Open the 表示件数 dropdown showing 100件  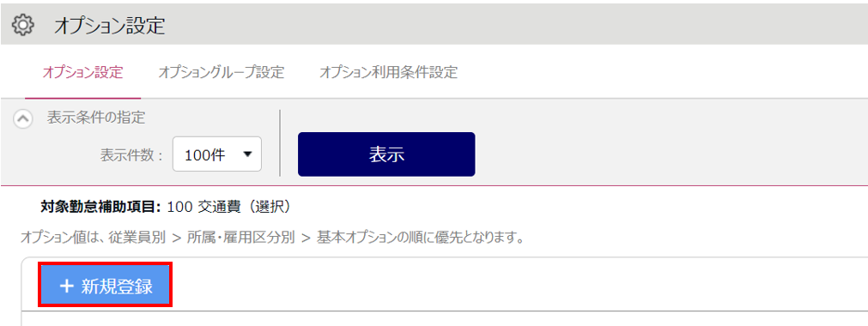click(217, 154)
